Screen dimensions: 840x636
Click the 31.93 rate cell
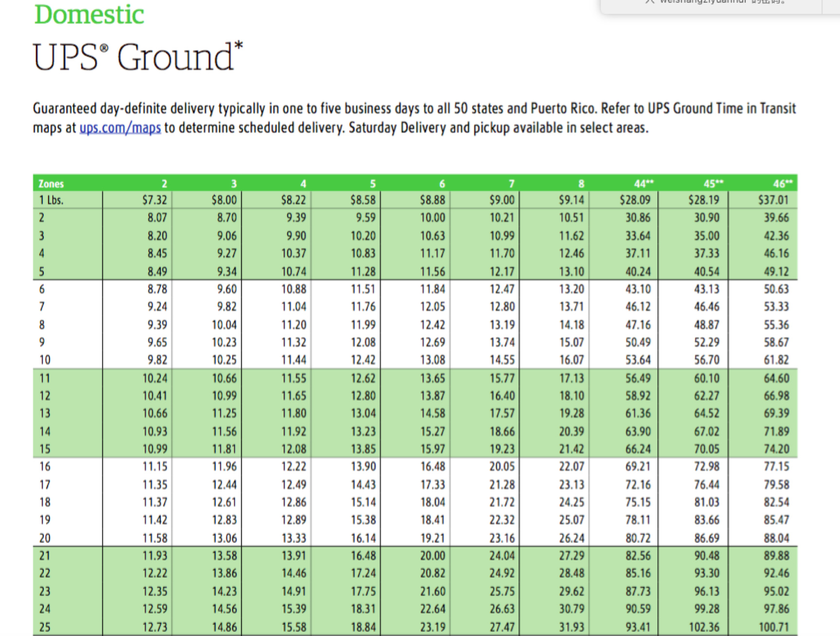click(x=571, y=627)
